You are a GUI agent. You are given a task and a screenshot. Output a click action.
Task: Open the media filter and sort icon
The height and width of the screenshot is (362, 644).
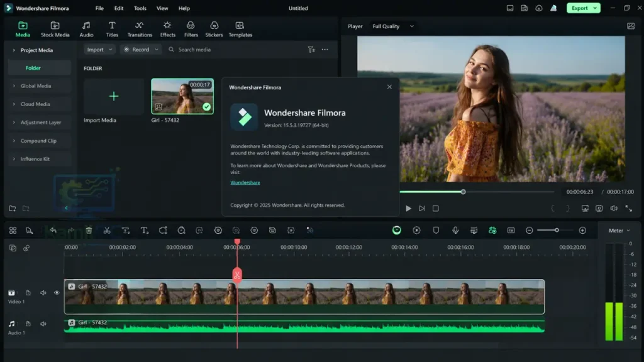311,49
